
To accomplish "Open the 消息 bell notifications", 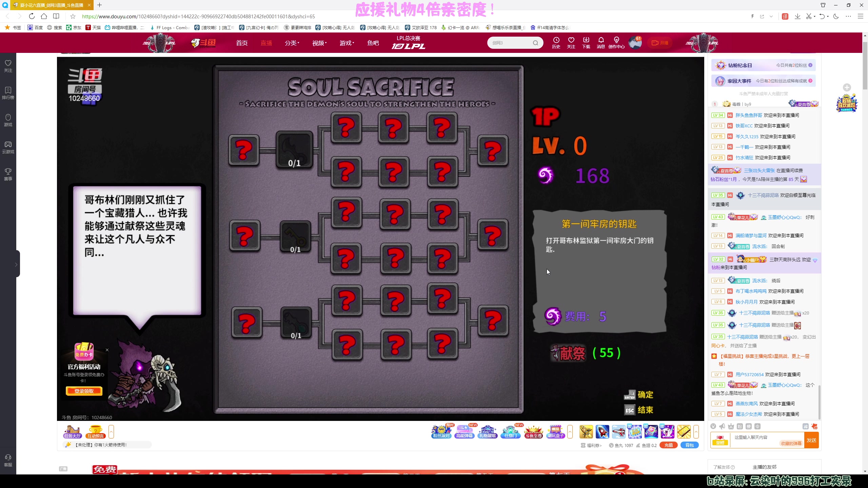I will (x=601, y=43).
